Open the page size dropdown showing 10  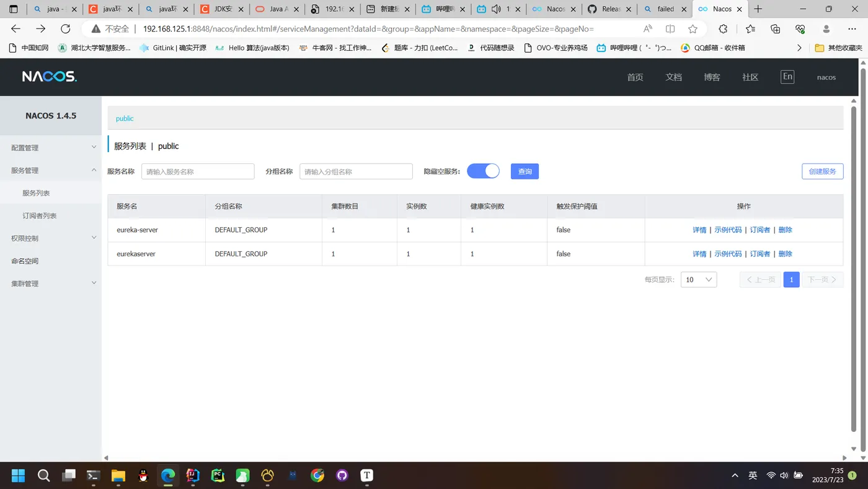tap(699, 280)
